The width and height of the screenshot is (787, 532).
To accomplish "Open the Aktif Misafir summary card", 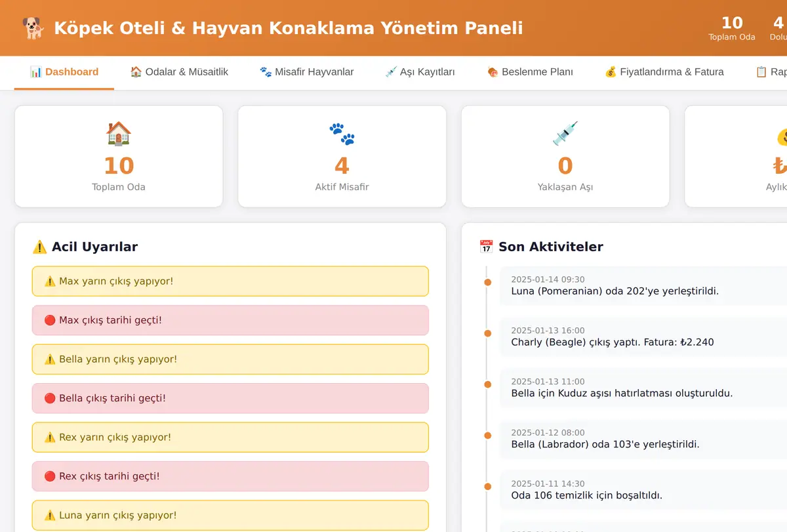I will (x=342, y=157).
